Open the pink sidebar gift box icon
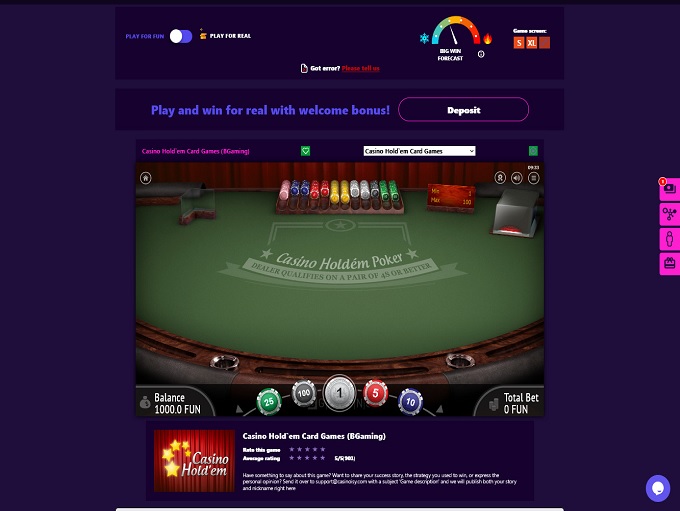The width and height of the screenshot is (680, 511). (x=670, y=263)
